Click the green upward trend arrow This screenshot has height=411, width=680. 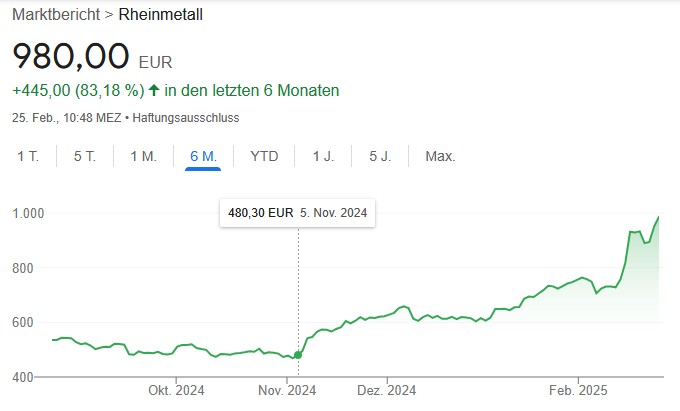coord(154,91)
